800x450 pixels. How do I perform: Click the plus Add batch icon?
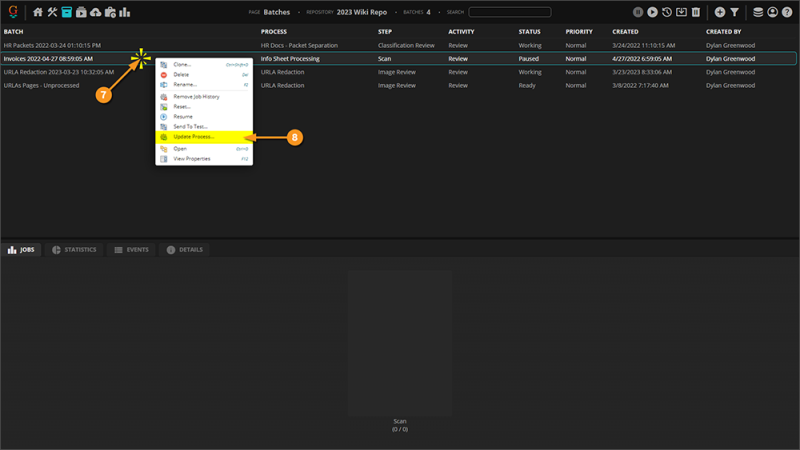(x=720, y=12)
